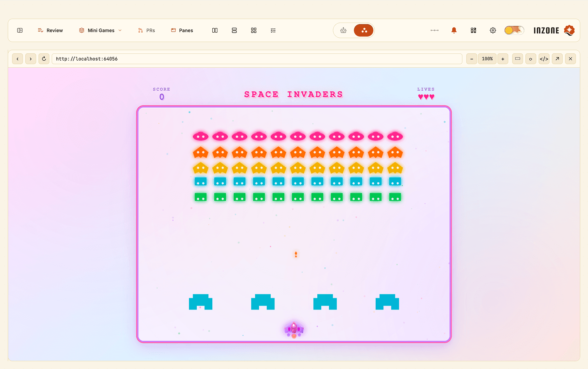Select the two-row stacked layout icon
The image size is (588, 369).
pos(234,30)
